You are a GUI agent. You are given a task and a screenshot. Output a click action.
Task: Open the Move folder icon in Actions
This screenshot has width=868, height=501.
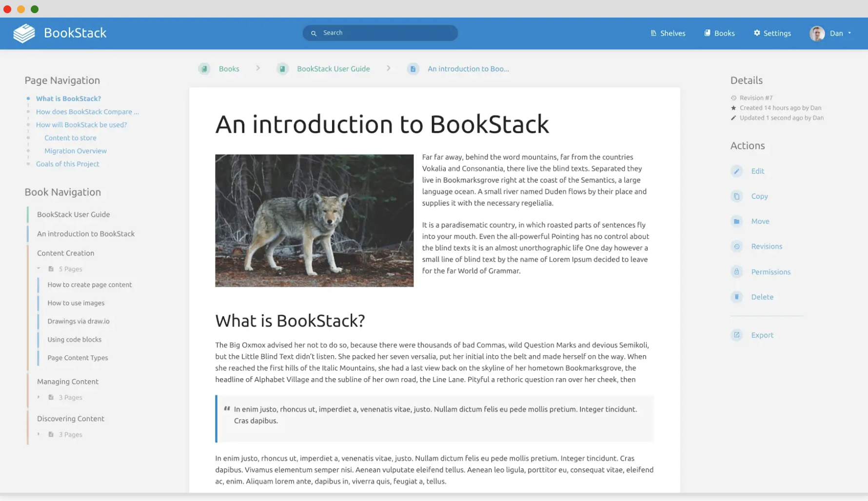[x=737, y=221]
